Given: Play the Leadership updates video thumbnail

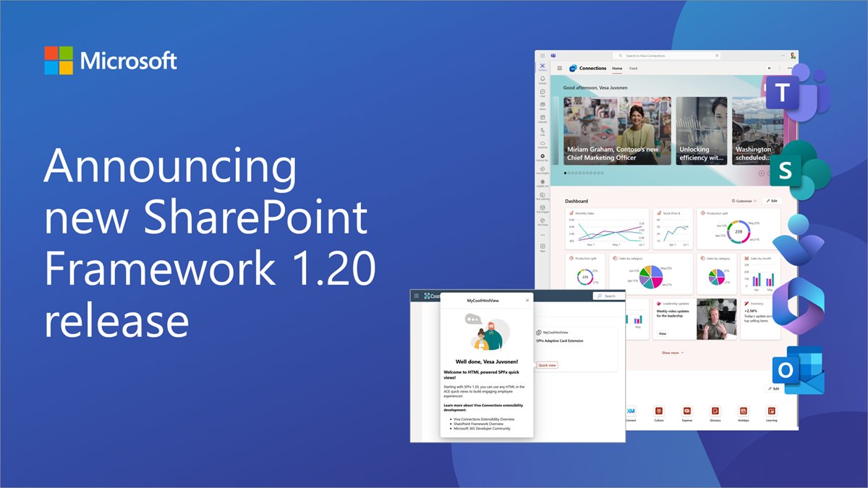Looking at the screenshot, I should point(717,319).
